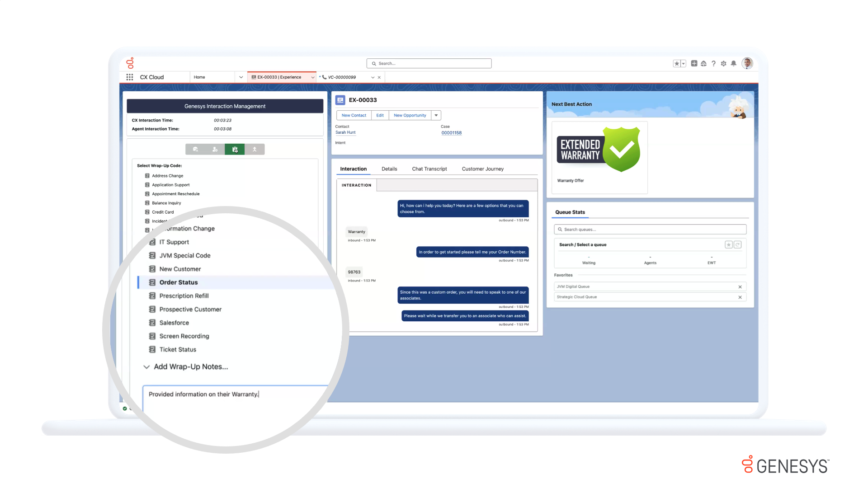
Task: Open the app launcher grid icon
Action: click(130, 77)
